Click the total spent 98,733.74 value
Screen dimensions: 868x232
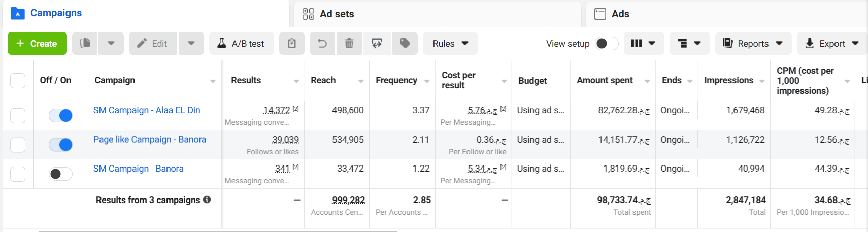click(x=624, y=200)
